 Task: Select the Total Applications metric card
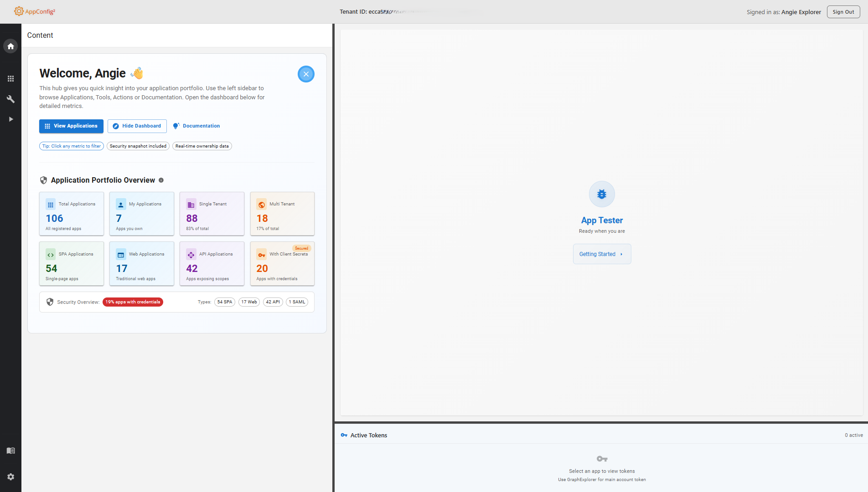click(72, 214)
